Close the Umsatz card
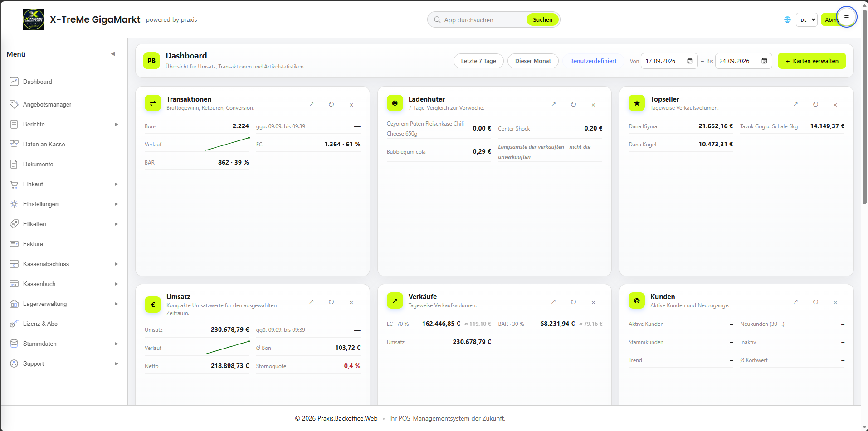Viewport: 868px width, 431px height. click(x=351, y=302)
